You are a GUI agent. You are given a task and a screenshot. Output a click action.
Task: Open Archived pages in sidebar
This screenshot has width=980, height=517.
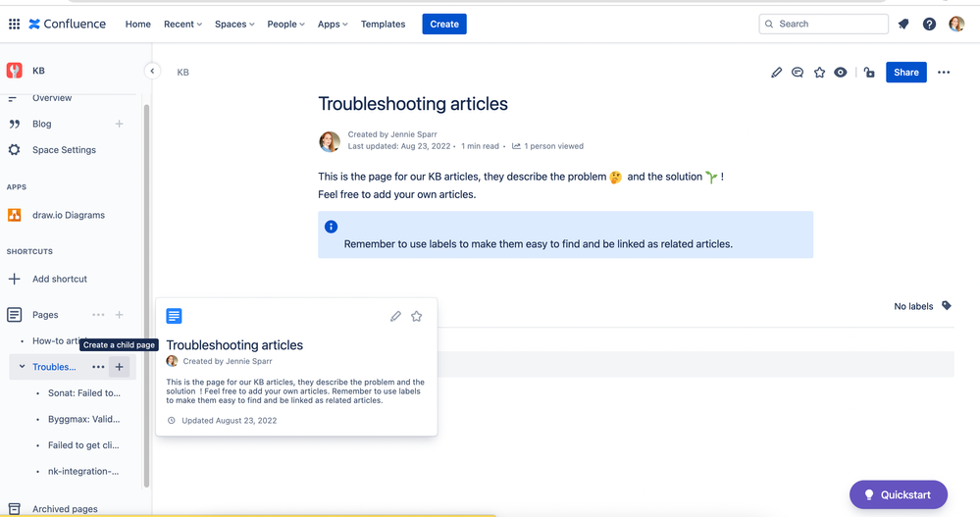(x=65, y=509)
